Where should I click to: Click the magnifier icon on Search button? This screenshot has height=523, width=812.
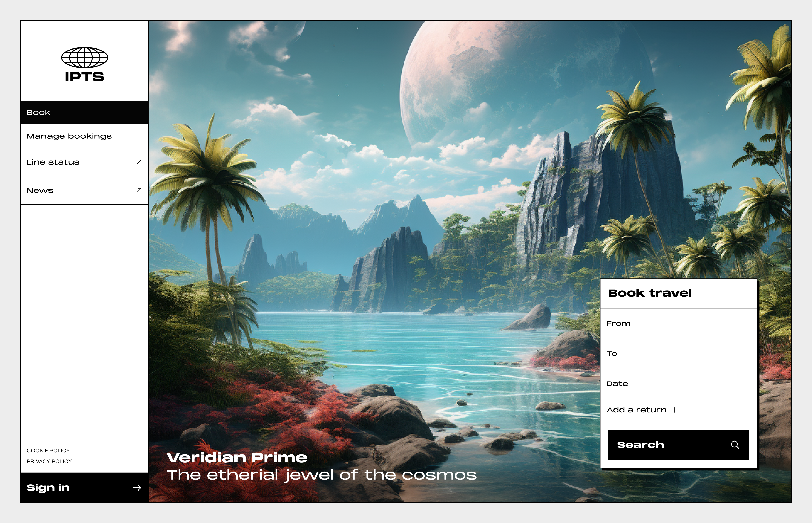(735, 445)
